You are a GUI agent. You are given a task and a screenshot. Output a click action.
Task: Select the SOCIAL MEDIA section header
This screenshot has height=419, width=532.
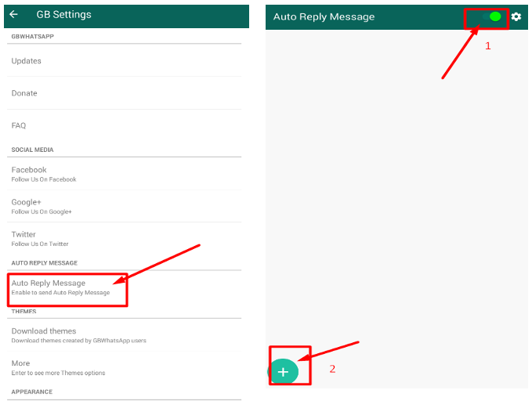32,150
